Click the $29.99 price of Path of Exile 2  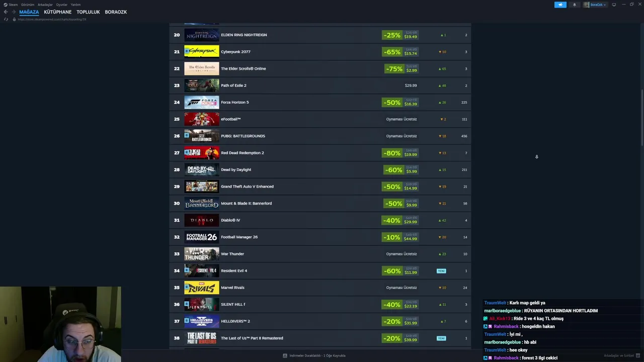(x=411, y=85)
